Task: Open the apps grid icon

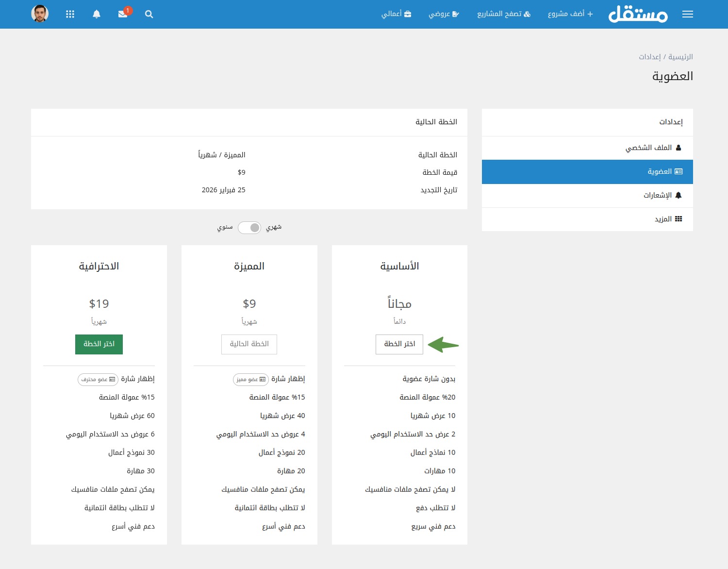Action: [70, 14]
